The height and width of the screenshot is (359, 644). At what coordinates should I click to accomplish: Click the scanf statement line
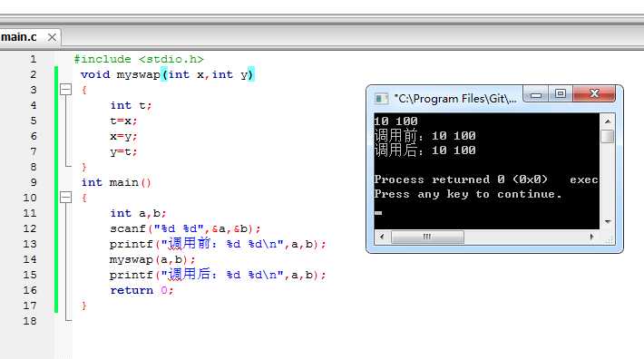[x=185, y=228]
